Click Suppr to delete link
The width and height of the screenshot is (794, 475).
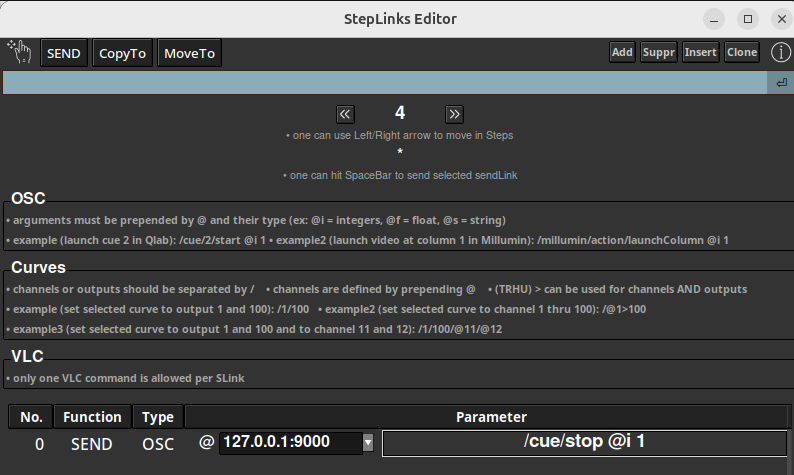(x=658, y=52)
